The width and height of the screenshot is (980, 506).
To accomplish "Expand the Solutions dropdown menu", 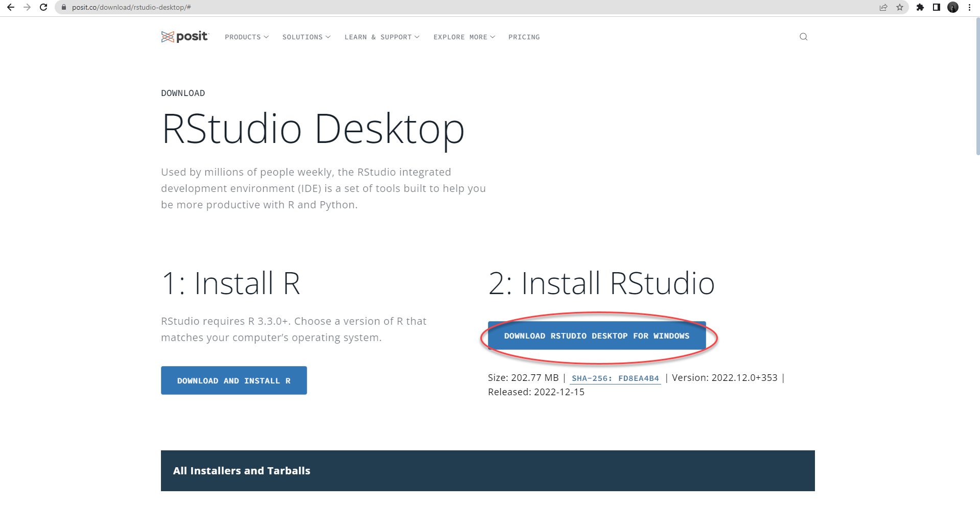I will click(306, 37).
